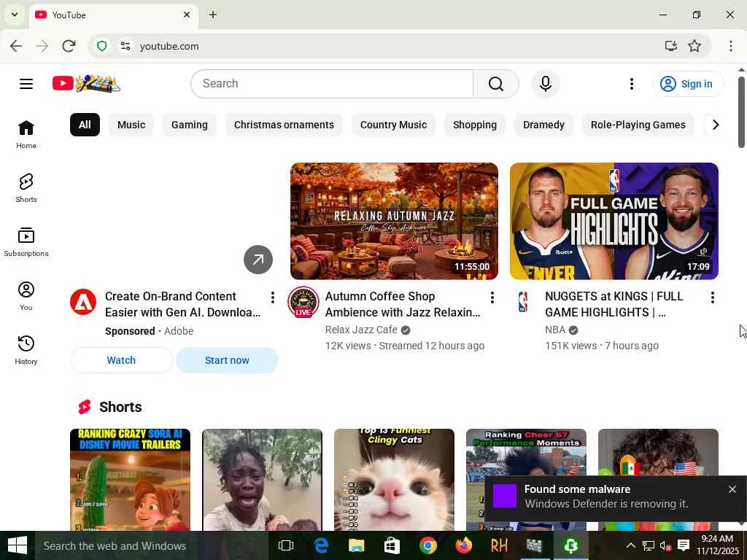Dismiss the Found some malware notification
Screen dimensions: 747x560
pos(732,489)
